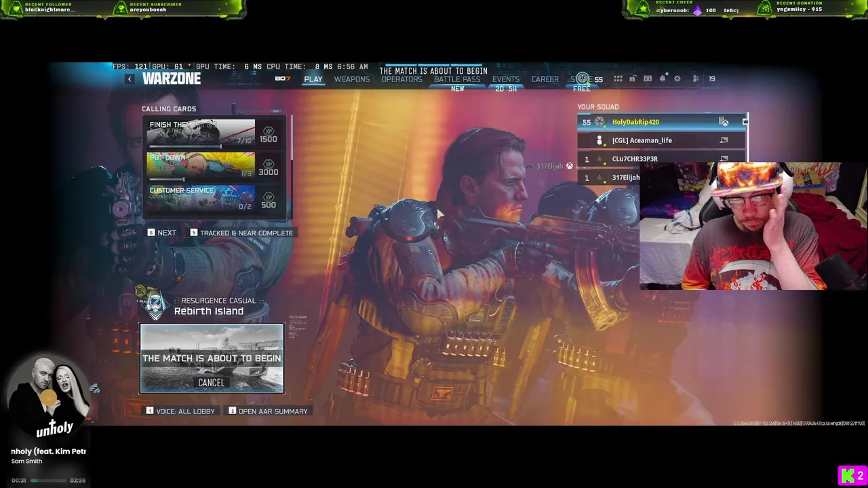Screen dimensions: 868x488
Task: Click the unlock padlock icon in top bar
Action: [632, 79]
